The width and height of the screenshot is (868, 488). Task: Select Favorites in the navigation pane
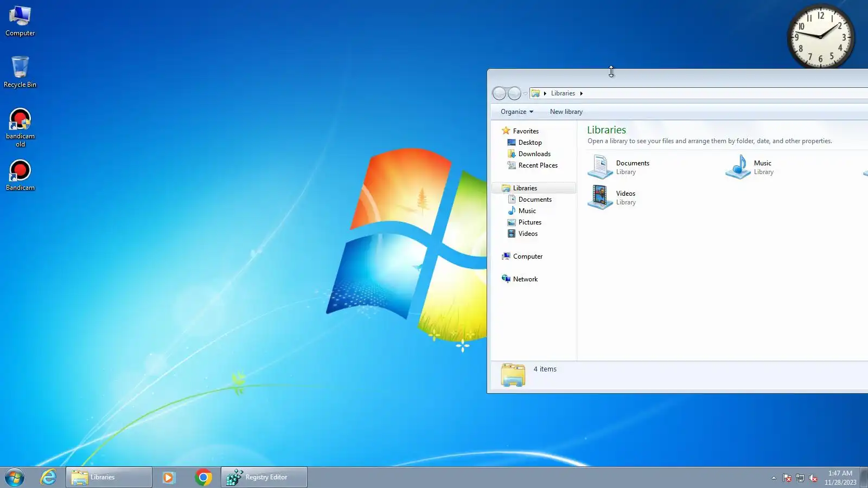[x=526, y=131]
